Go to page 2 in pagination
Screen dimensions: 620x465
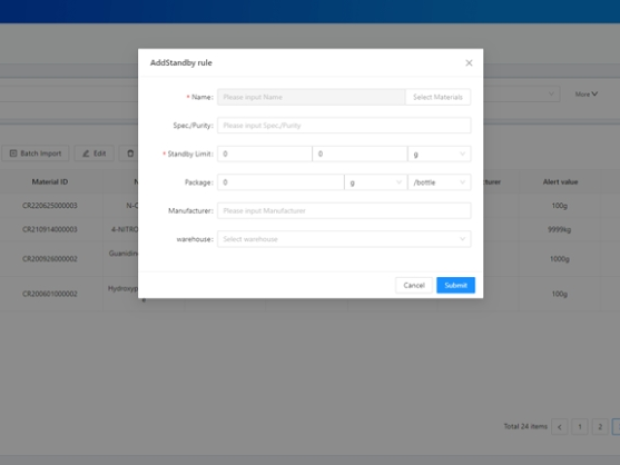(599, 427)
